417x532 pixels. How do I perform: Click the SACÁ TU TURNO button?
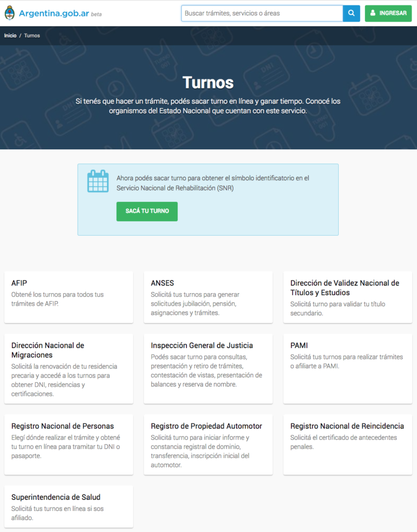coord(147,211)
